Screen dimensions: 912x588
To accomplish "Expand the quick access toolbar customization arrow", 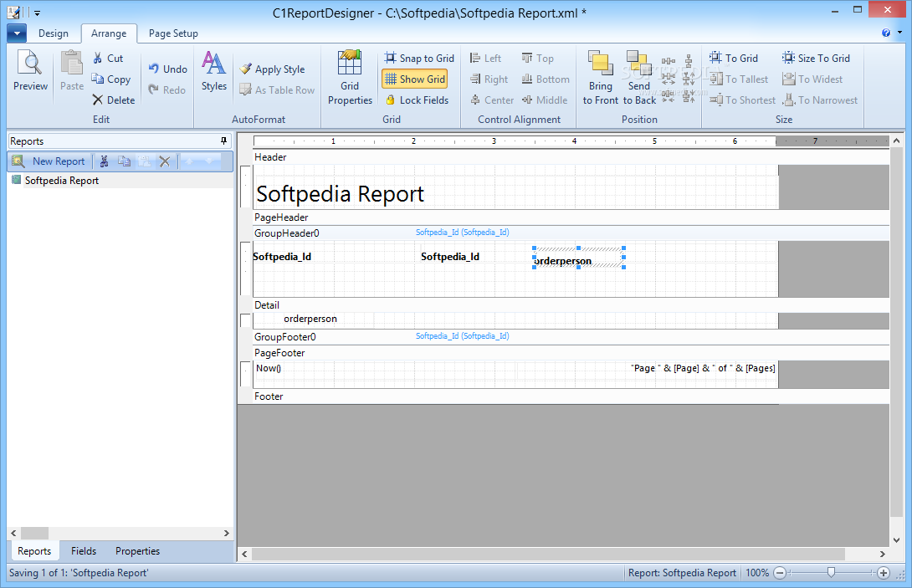I will click(37, 13).
